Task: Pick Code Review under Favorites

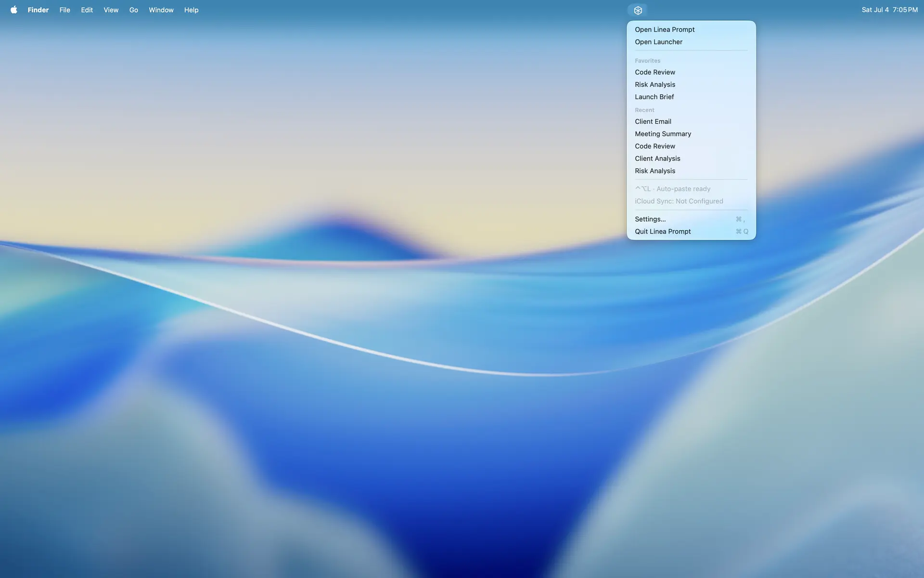Action: [691, 72]
